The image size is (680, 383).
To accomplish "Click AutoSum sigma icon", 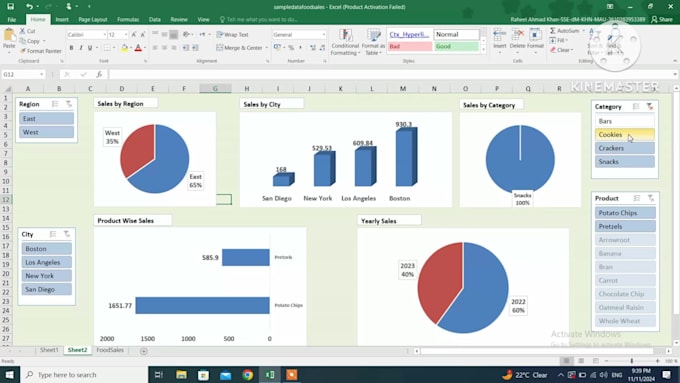I will coord(553,31).
